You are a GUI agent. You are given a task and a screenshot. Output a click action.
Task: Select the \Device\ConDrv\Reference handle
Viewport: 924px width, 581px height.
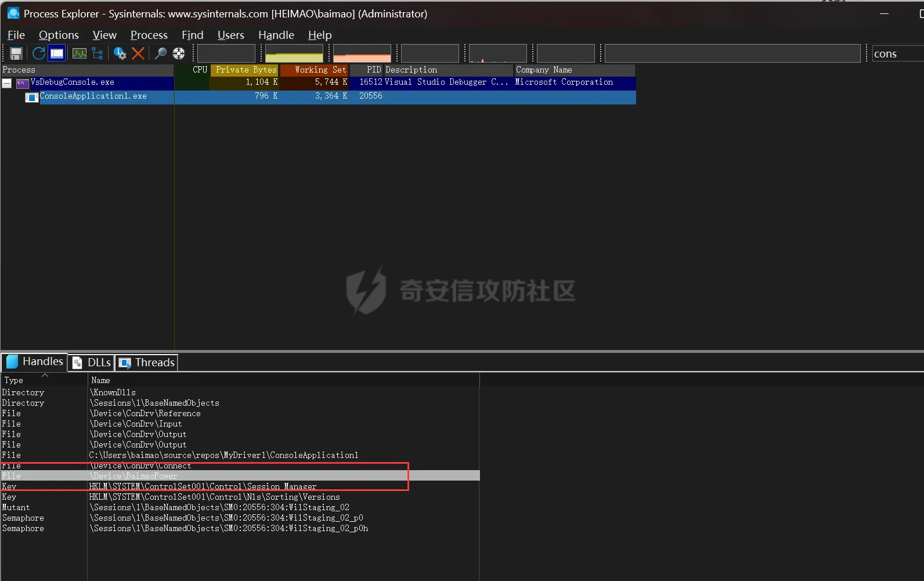(x=240, y=413)
